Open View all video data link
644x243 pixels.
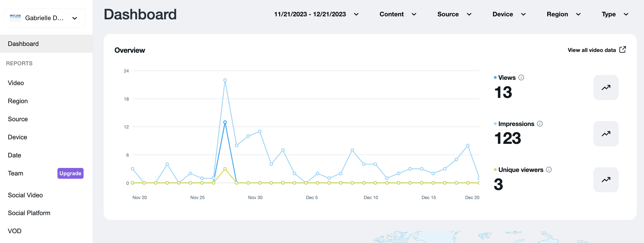pos(592,50)
